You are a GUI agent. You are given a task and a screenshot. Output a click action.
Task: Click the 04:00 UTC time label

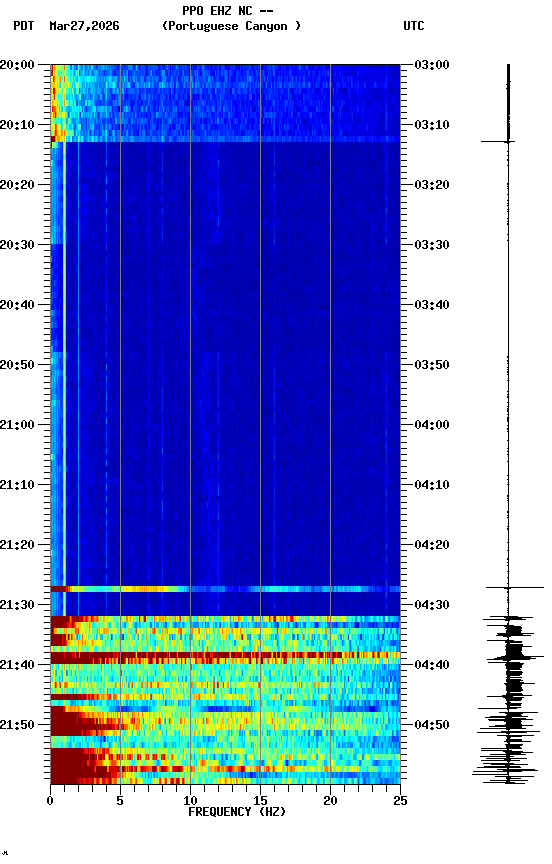coord(432,425)
